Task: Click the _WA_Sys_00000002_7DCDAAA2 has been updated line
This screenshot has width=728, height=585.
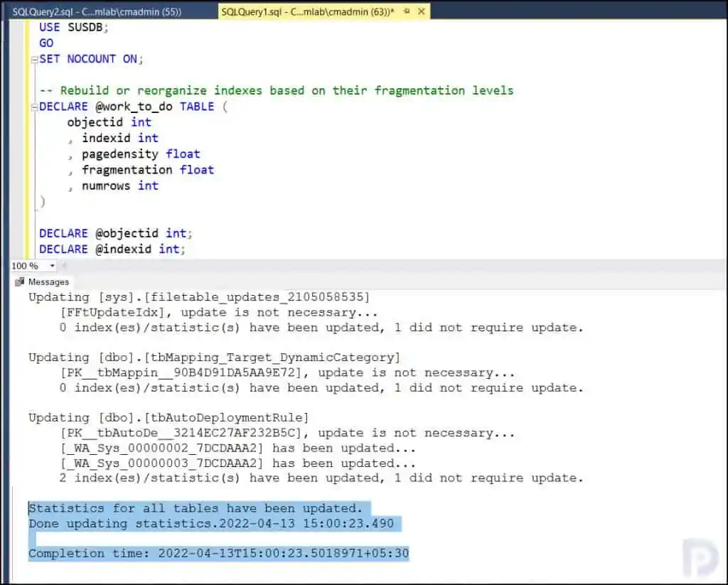Action: point(237,448)
